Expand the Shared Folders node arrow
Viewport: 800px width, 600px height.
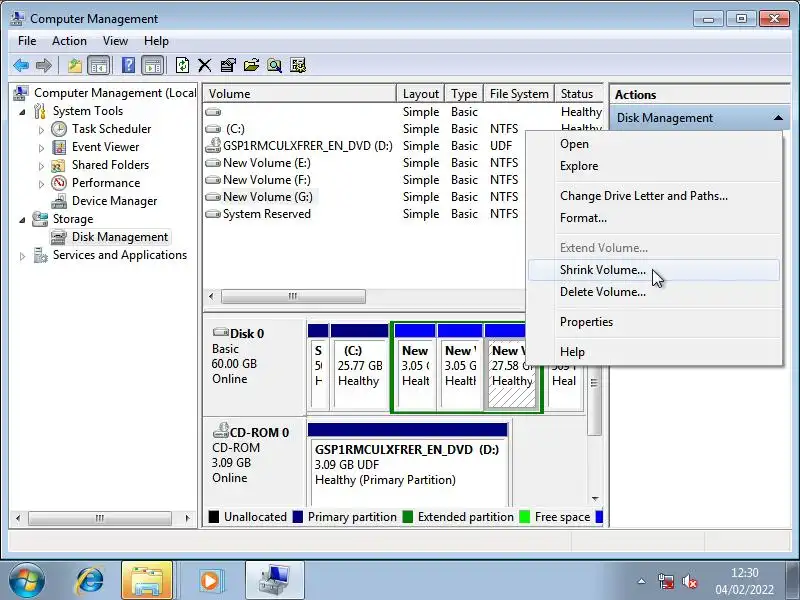pyautogui.click(x=41, y=166)
